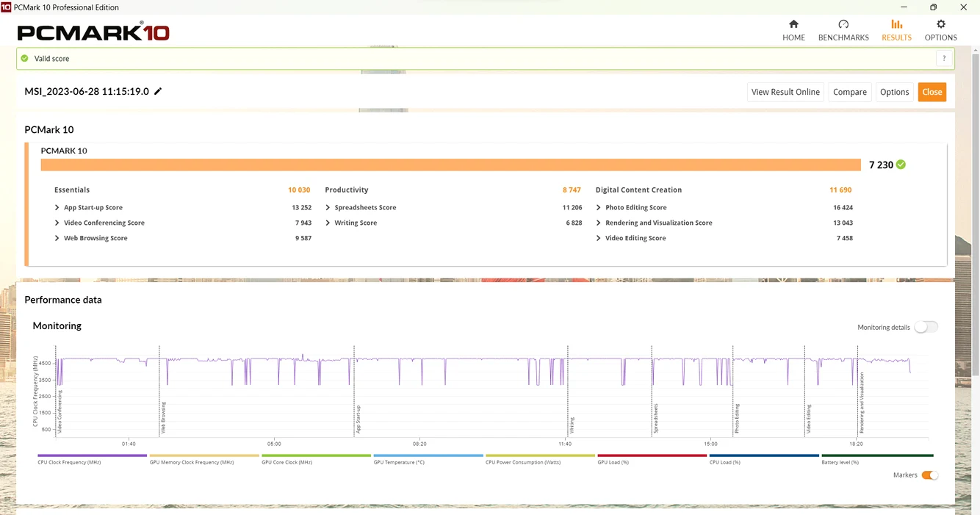Click the question mark help icon
The width and height of the screenshot is (980, 515).
click(x=944, y=59)
